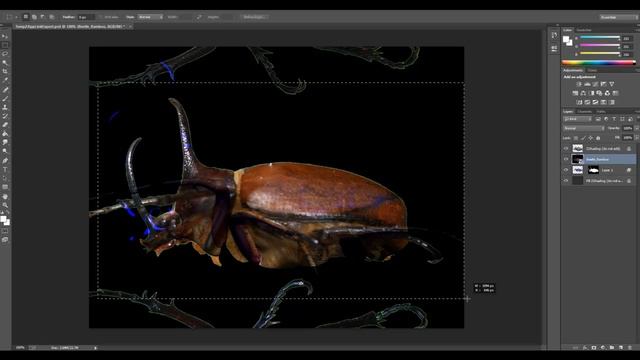The height and width of the screenshot is (360, 640).
Task: Select the Path Selection tool
Action: tap(5, 178)
